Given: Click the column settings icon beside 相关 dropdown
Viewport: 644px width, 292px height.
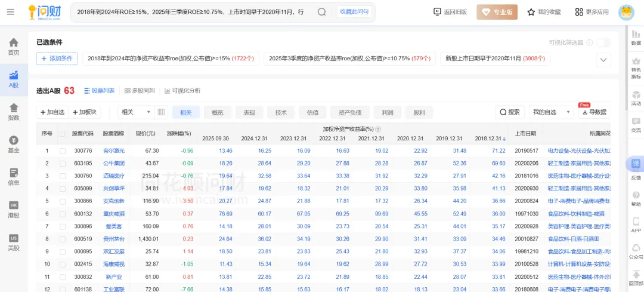Looking at the screenshot, I should [x=161, y=112].
